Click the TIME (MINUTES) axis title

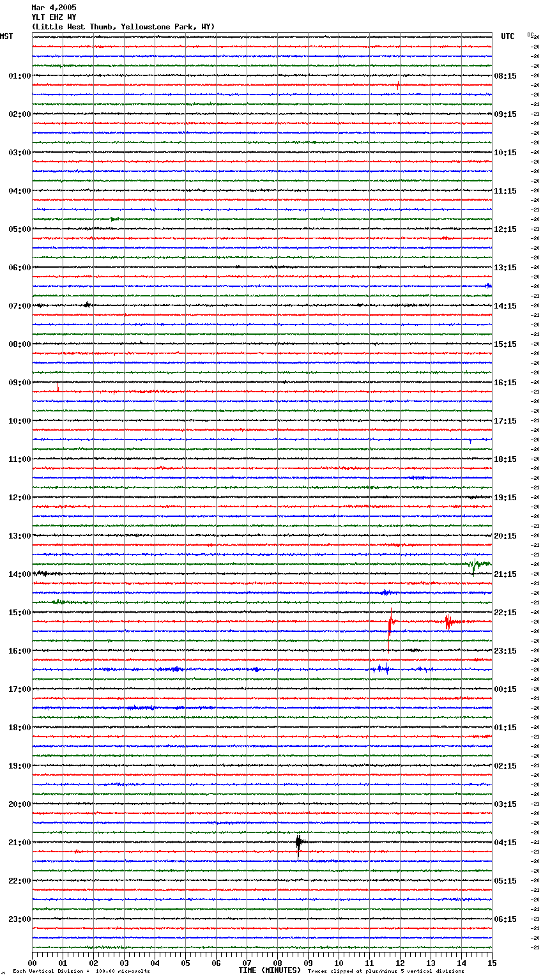(270, 970)
